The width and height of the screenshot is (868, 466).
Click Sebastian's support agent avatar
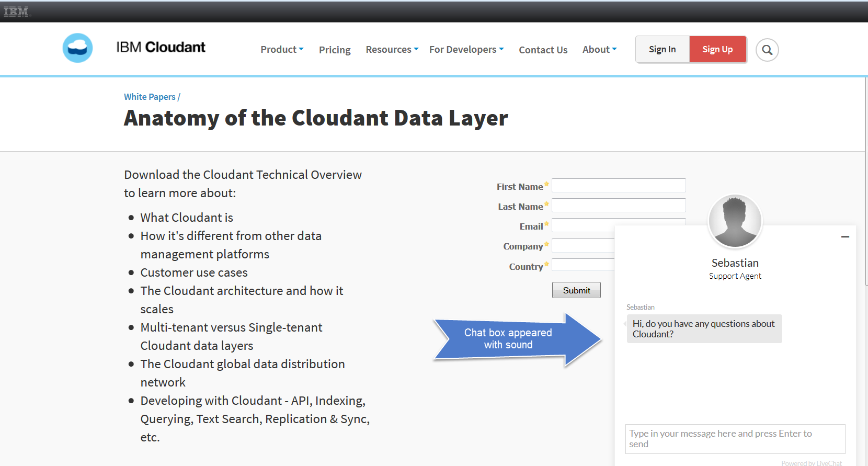pos(735,221)
